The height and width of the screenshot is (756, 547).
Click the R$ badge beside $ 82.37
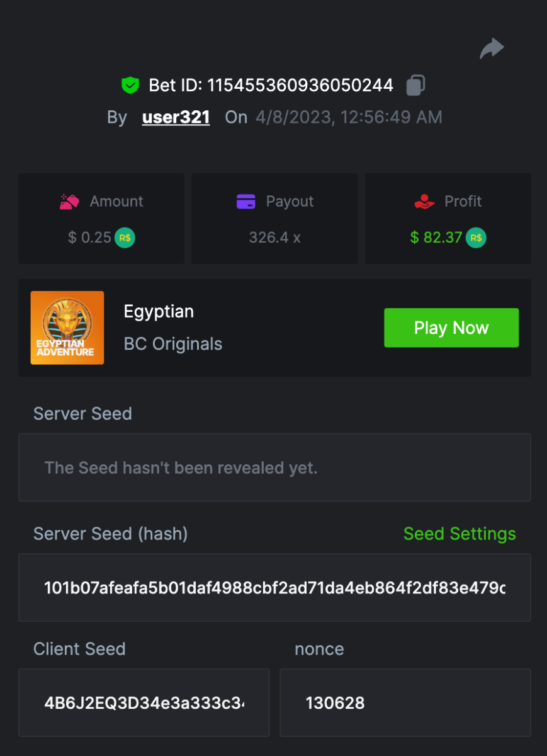pyautogui.click(x=476, y=238)
